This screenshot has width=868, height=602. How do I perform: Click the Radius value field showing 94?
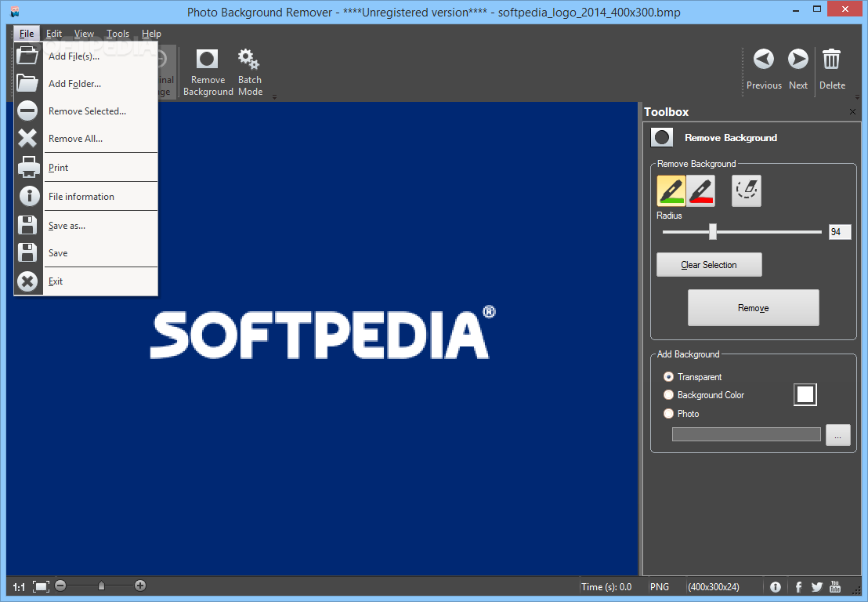[839, 231]
